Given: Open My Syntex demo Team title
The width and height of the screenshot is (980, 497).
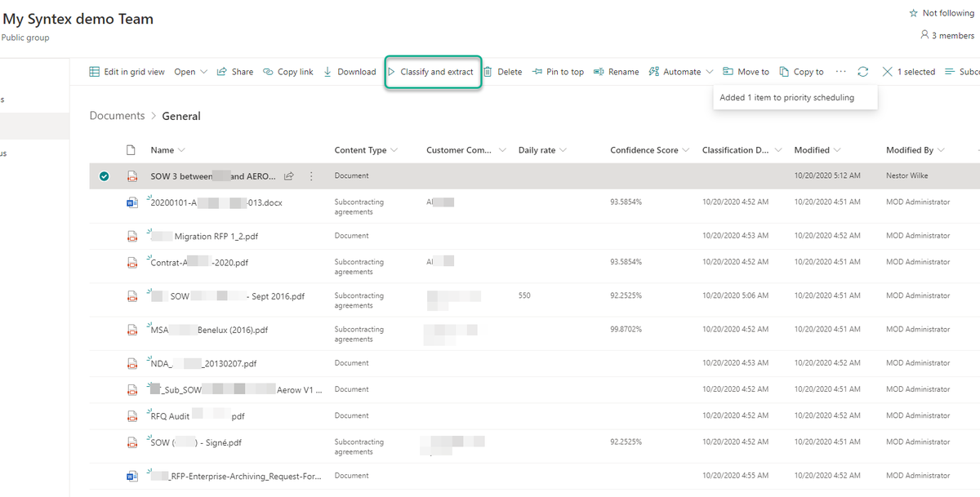Looking at the screenshot, I should pos(78,19).
